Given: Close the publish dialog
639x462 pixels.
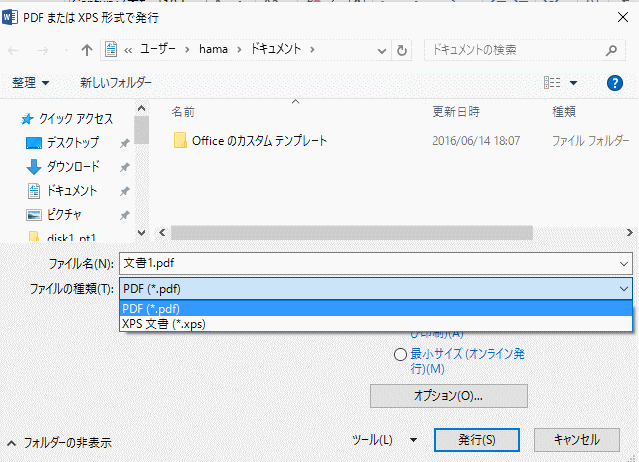Looking at the screenshot, I should [623, 18].
